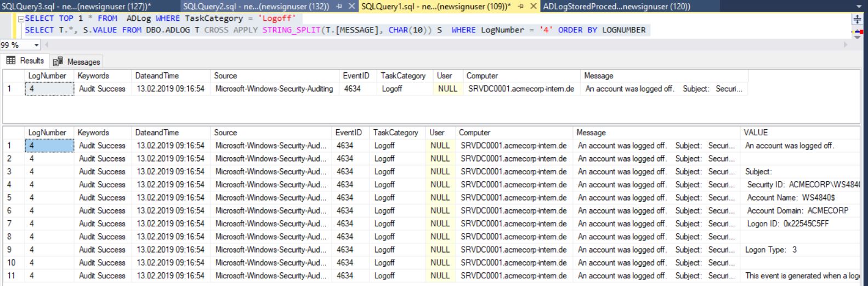Click the editor split handle icon
This screenshot has width=868, height=286.
[x=858, y=20]
